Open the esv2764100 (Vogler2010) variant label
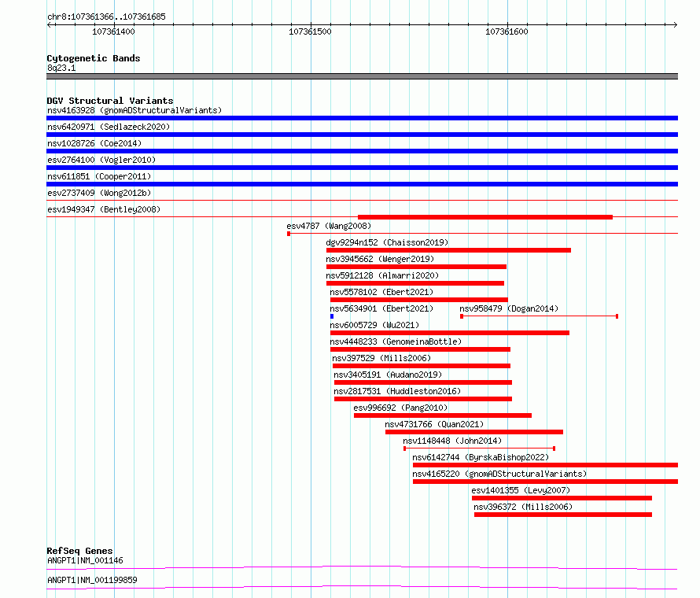The height and width of the screenshot is (598, 700). pyautogui.click(x=101, y=160)
